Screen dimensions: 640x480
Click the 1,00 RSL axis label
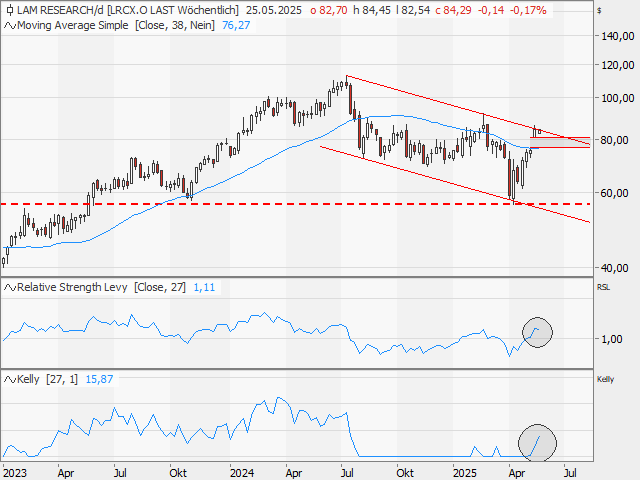(612, 339)
